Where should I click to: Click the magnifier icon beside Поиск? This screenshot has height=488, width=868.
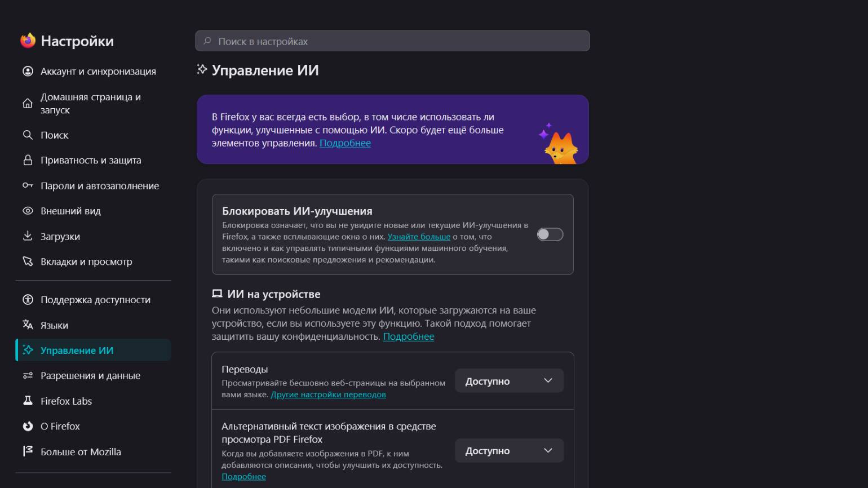[x=28, y=135]
